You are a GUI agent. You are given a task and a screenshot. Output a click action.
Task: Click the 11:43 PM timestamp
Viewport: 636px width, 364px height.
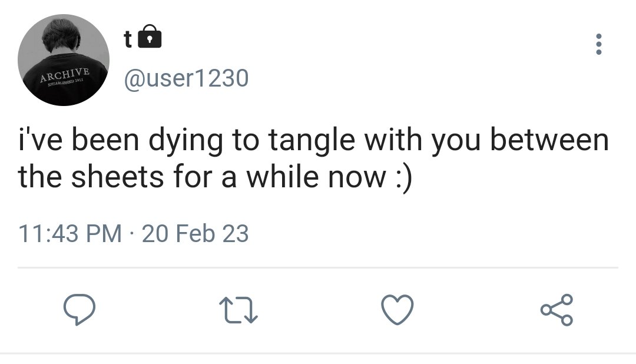(x=70, y=234)
